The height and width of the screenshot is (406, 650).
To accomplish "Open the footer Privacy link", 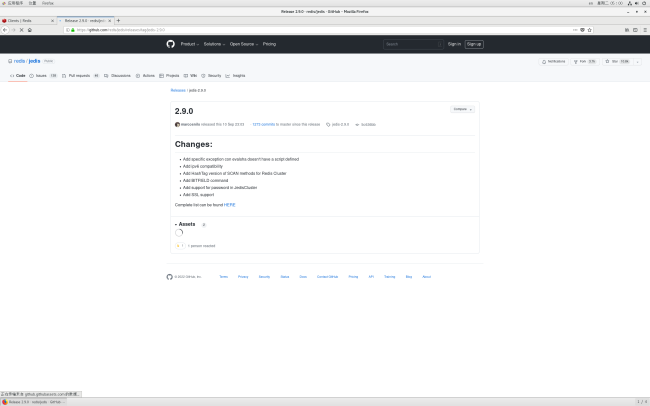I will point(243,277).
